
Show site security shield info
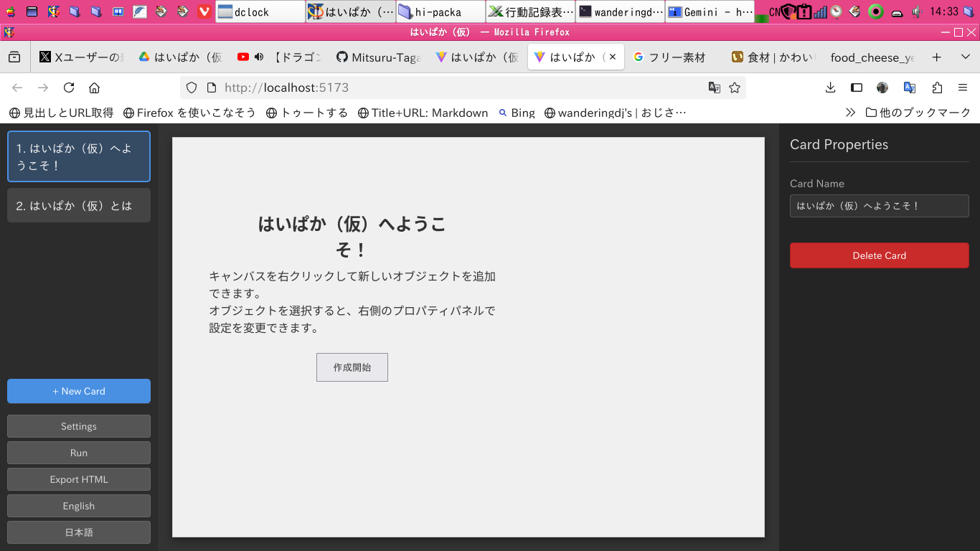(x=192, y=88)
